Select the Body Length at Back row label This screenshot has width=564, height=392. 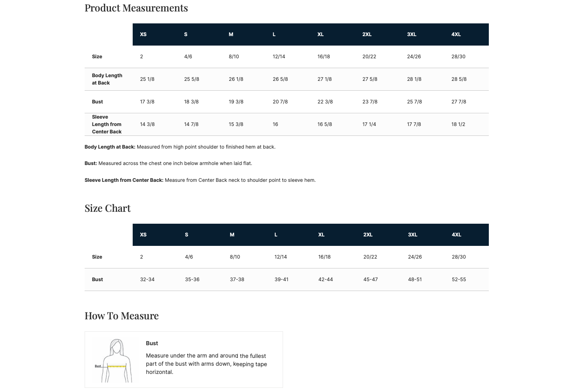pyautogui.click(x=107, y=79)
